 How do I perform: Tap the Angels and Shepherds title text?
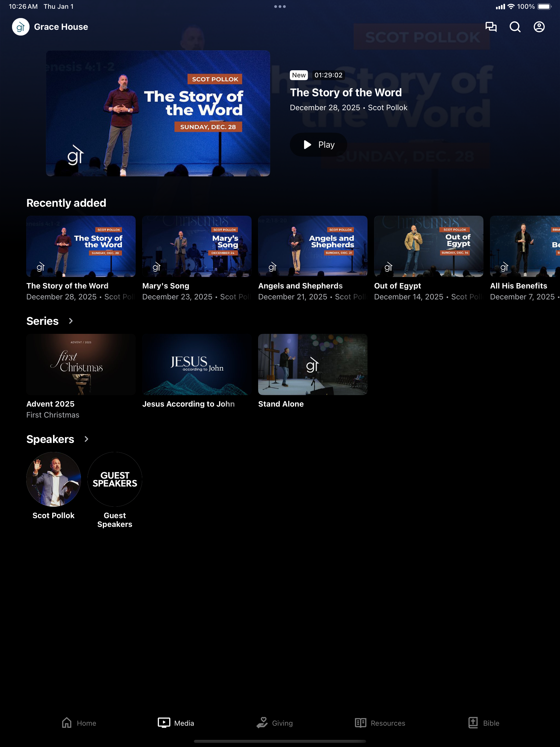pyautogui.click(x=301, y=286)
